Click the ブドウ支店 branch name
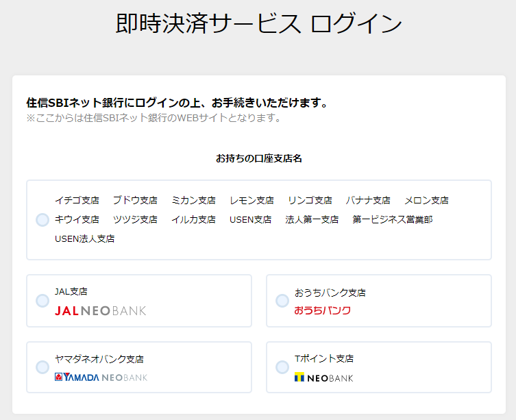This screenshot has height=420, width=516. (x=135, y=200)
